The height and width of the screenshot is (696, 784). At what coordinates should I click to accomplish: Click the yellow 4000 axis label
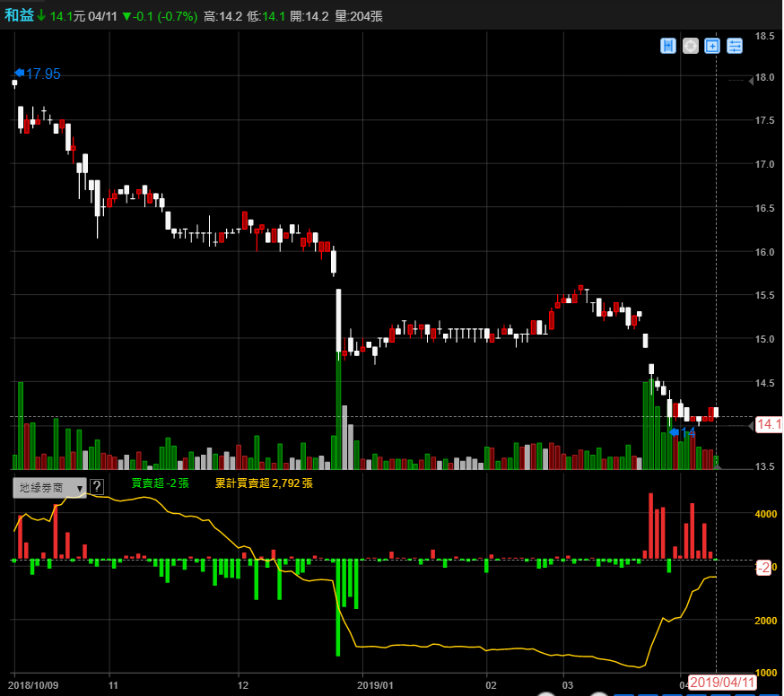[763, 515]
